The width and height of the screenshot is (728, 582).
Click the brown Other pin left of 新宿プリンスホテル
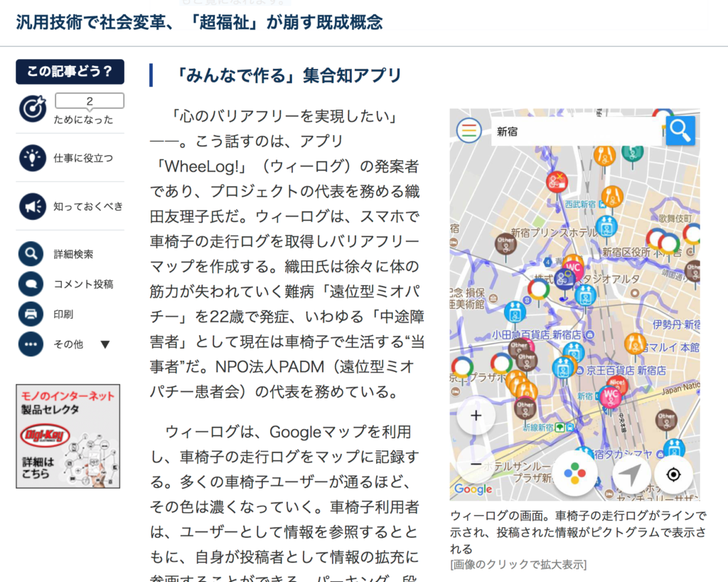[x=506, y=245]
